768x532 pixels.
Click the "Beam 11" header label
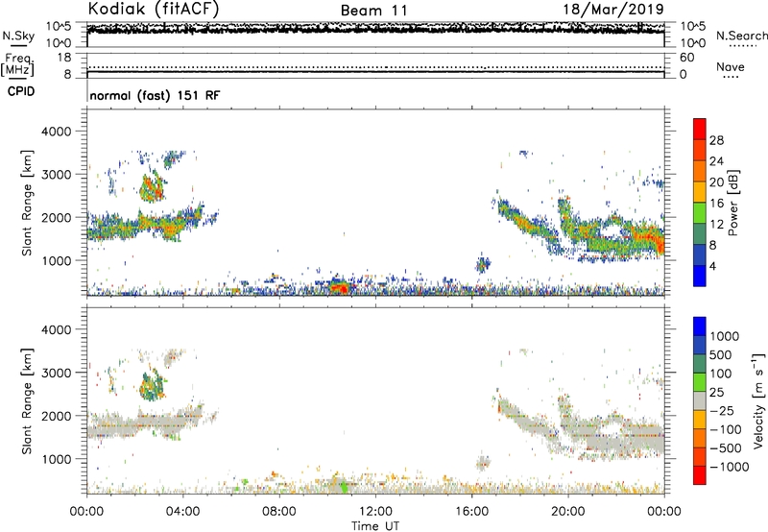(x=373, y=11)
